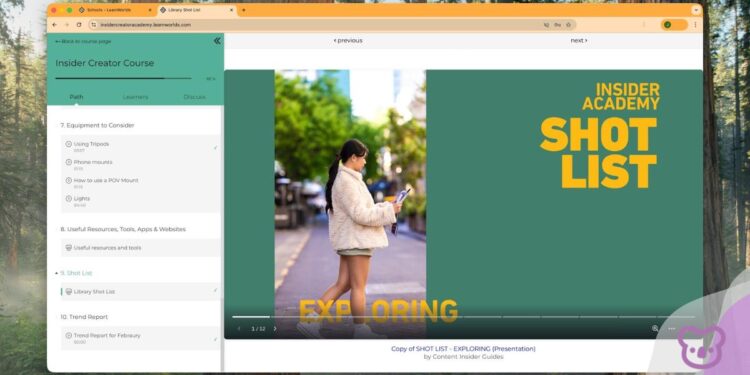Click the site info icon in address bar

pos(94,25)
